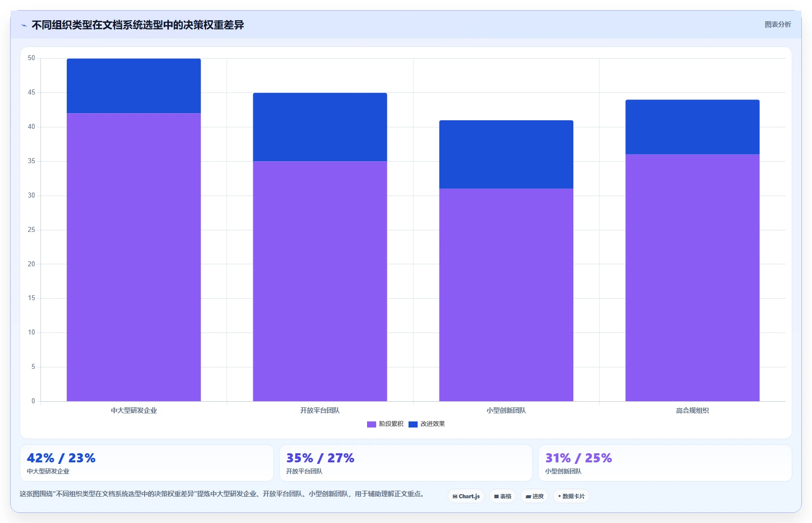Select the 数据卡片 tag
This screenshot has height=523, width=812.
(x=571, y=496)
